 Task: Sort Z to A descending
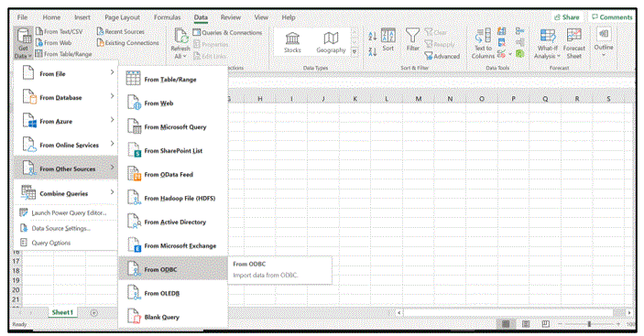click(372, 51)
